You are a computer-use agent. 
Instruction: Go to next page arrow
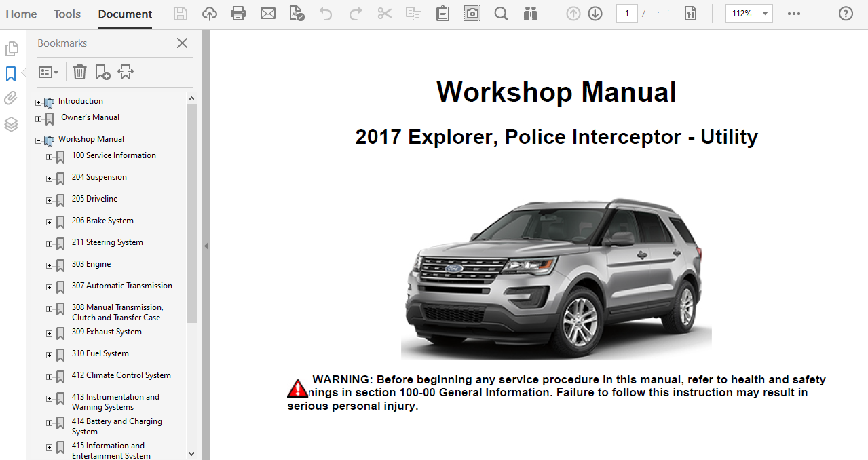(x=595, y=14)
